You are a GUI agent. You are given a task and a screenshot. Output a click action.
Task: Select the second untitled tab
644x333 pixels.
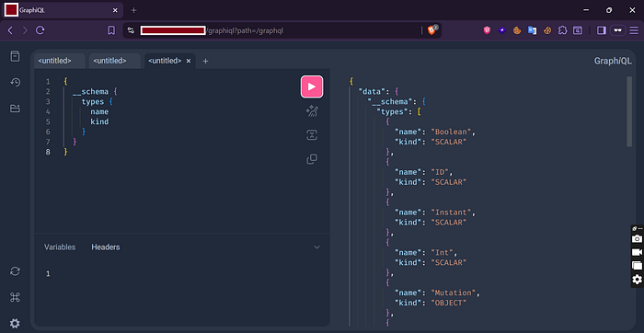115,61
